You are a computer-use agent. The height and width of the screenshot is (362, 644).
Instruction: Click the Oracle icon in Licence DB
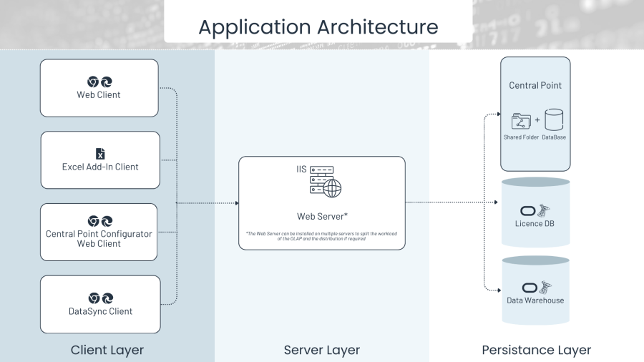pyautogui.click(x=529, y=210)
